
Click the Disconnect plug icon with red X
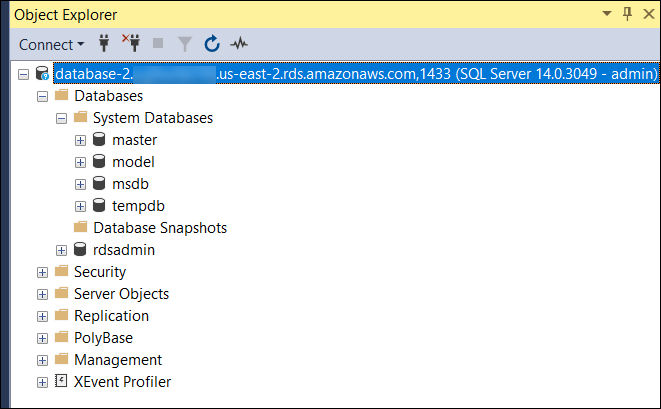131,43
